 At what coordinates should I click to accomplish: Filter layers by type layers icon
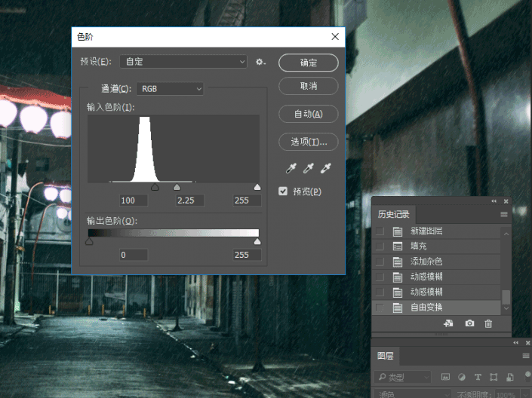(x=478, y=377)
